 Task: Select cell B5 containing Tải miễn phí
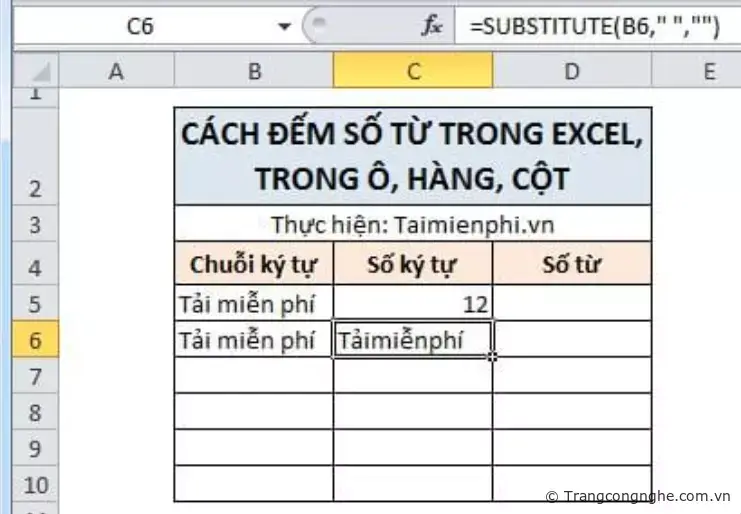tap(254, 303)
